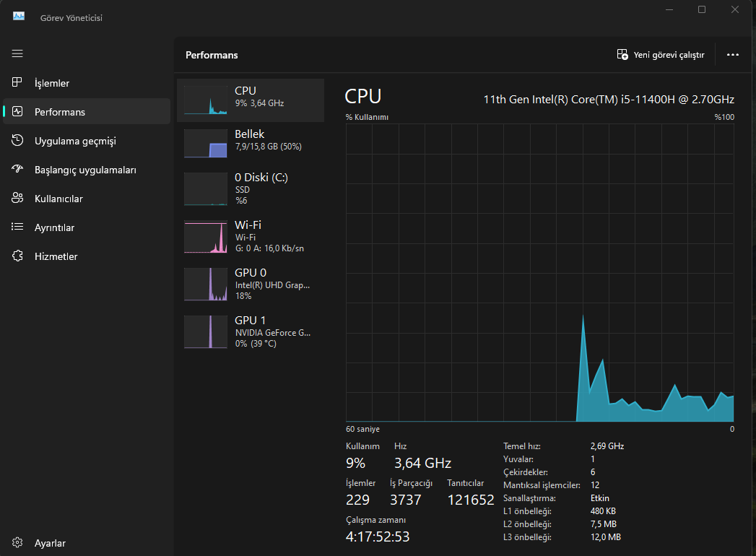Click the NVIDIA GeForce G... GPU 1 label
The width and height of the screenshot is (756, 556).
pyautogui.click(x=273, y=333)
